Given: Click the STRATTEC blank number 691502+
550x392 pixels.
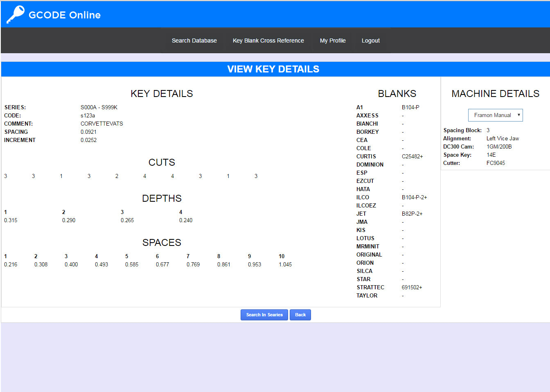Looking at the screenshot, I should click(412, 287).
